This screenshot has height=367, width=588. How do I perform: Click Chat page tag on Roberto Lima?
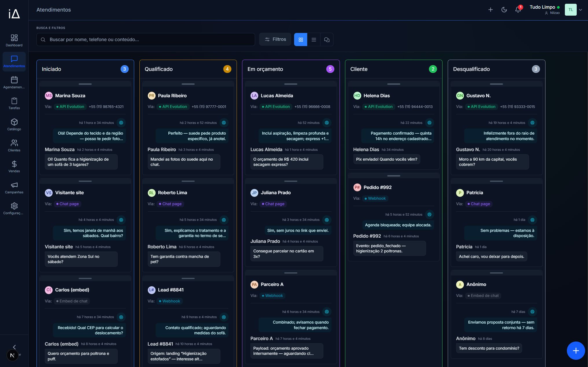(170, 204)
